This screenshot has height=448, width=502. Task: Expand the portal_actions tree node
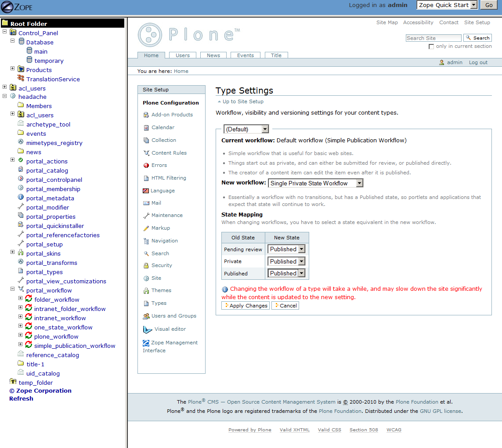click(12, 160)
